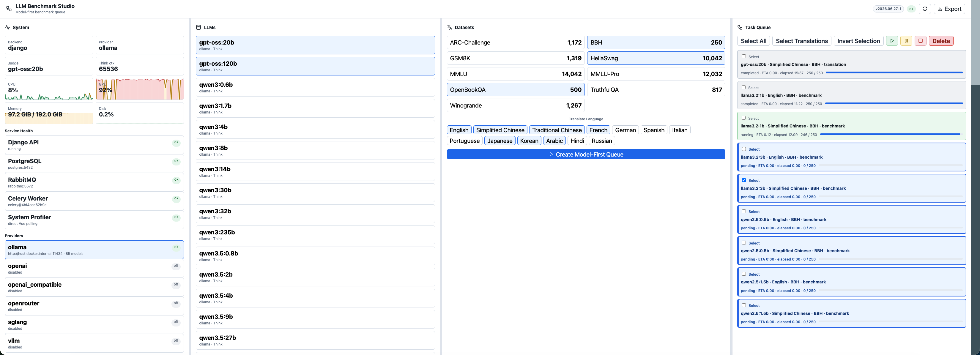The width and height of the screenshot is (980, 355).
Task: Click the Datasets panel translate icon
Action: [x=449, y=27]
